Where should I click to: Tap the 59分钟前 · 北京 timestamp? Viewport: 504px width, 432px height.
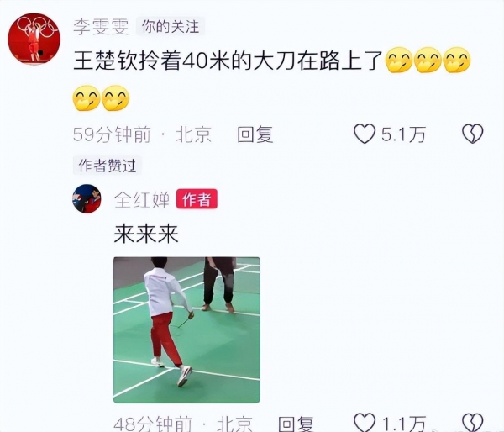(143, 134)
